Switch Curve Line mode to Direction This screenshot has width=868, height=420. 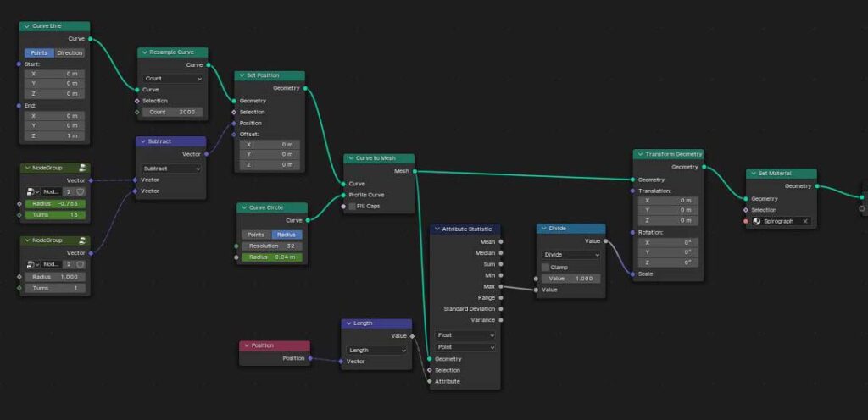(x=70, y=52)
